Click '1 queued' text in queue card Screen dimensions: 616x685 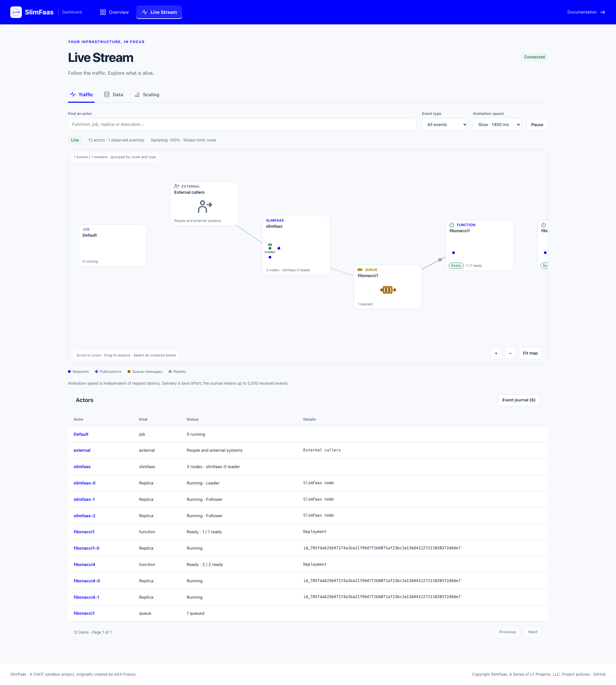(x=365, y=304)
